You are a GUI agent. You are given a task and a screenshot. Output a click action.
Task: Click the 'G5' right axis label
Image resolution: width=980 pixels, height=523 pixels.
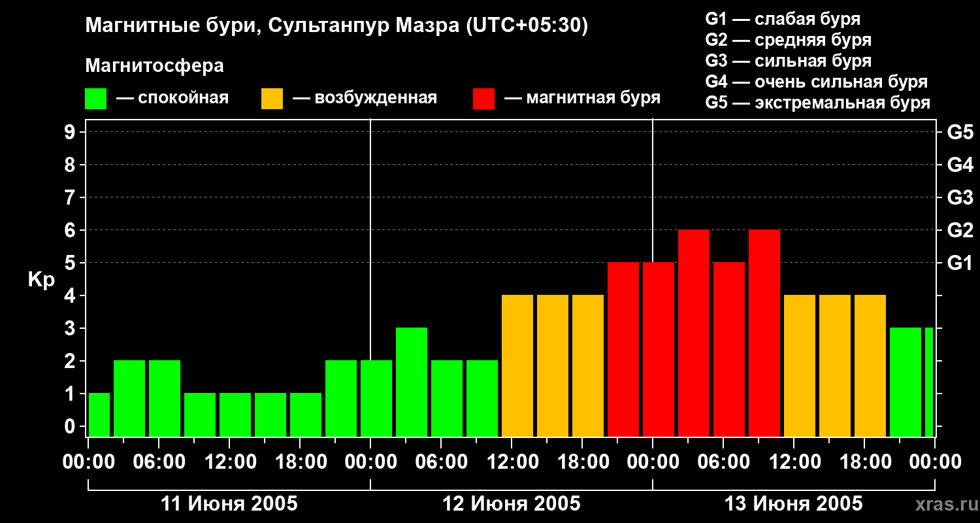pyautogui.click(x=960, y=132)
